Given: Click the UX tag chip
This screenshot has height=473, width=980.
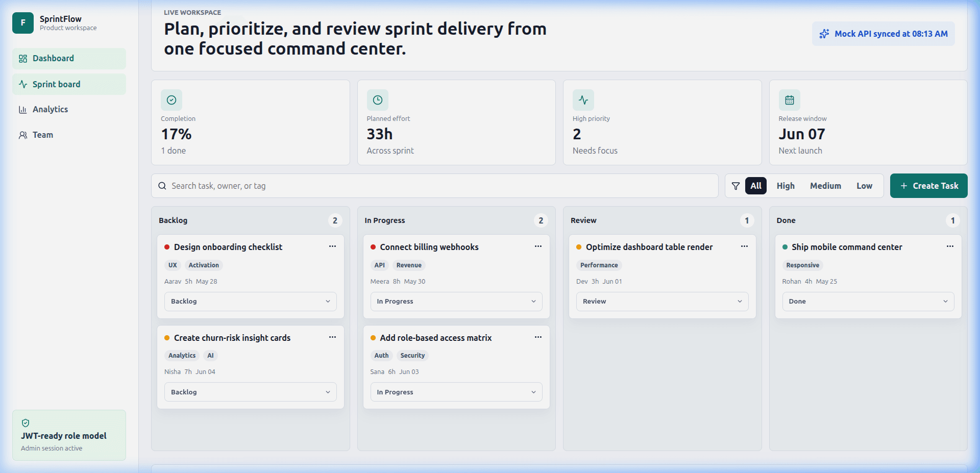Looking at the screenshot, I should (x=173, y=265).
